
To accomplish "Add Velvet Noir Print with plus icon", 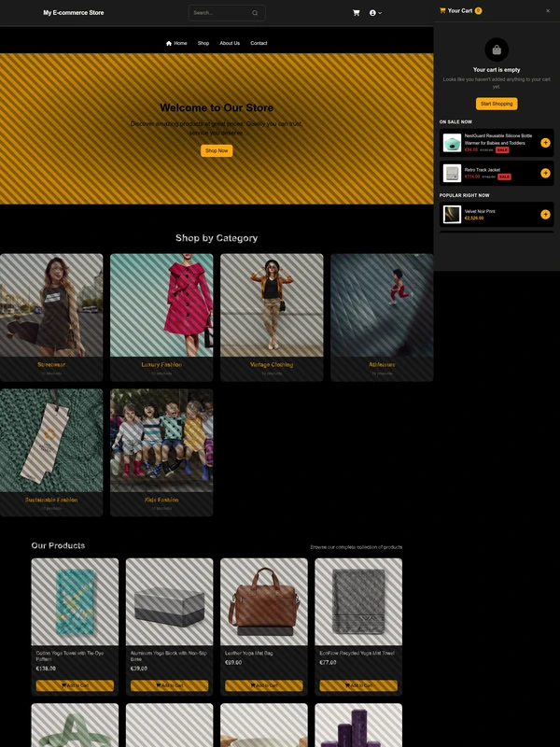I will (545, 215).
